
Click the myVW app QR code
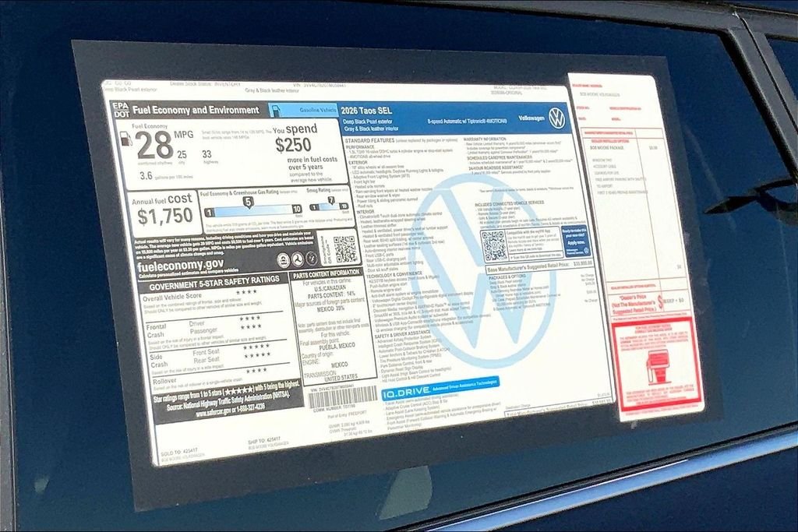point(493,245)
